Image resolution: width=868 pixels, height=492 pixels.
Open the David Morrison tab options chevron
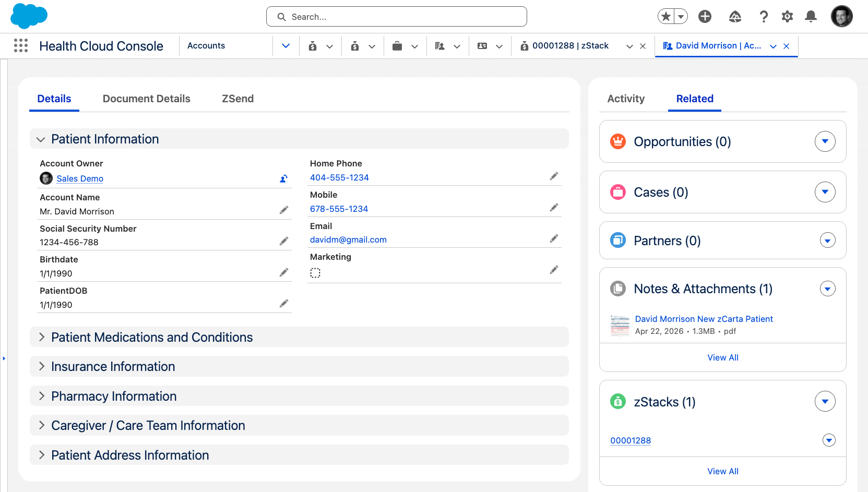click(773, 46)
